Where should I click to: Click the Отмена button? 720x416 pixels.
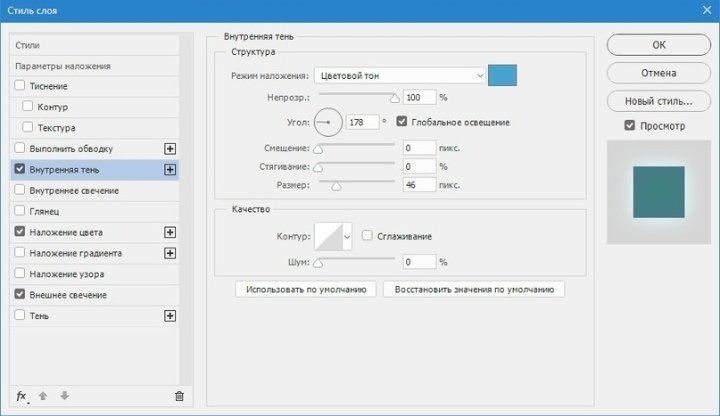click(658, 73)
